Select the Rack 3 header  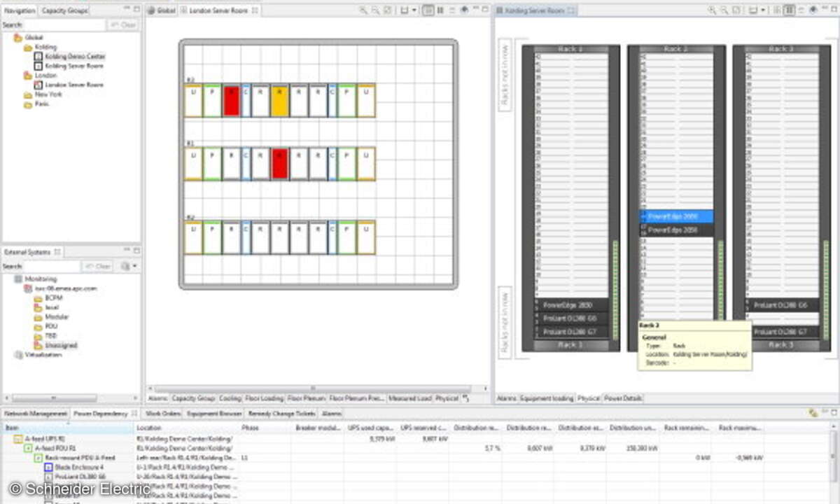pos(781,49)
